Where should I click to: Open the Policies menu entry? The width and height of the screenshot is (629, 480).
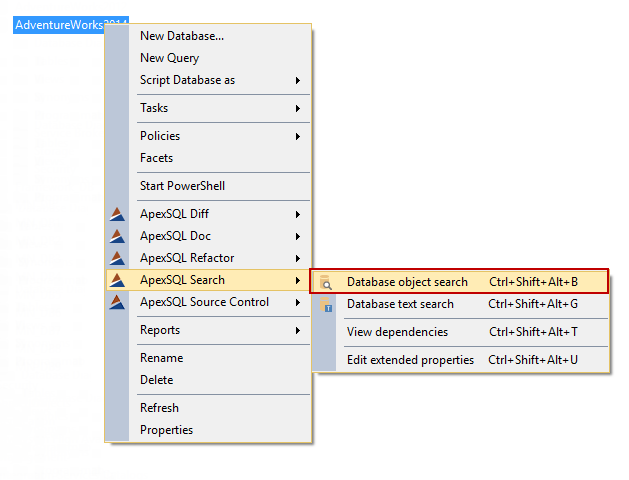pyautogui.click(x=208, y=136)
